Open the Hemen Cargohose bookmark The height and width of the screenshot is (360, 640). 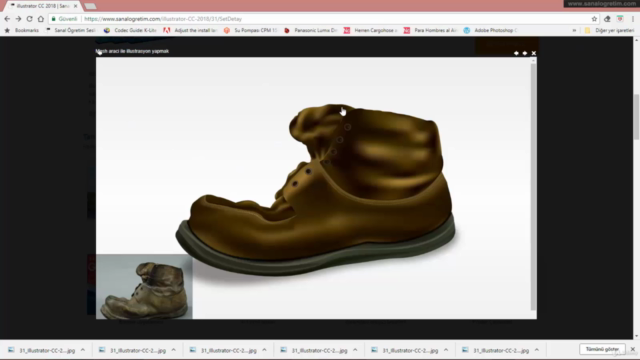coord(370,30)
